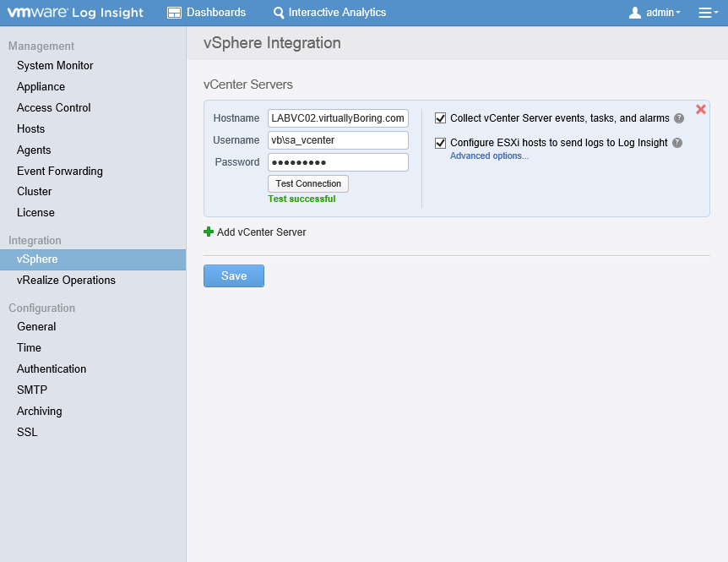728x562 pixels.
Task: Open the License page
Action: coord(35,212)
